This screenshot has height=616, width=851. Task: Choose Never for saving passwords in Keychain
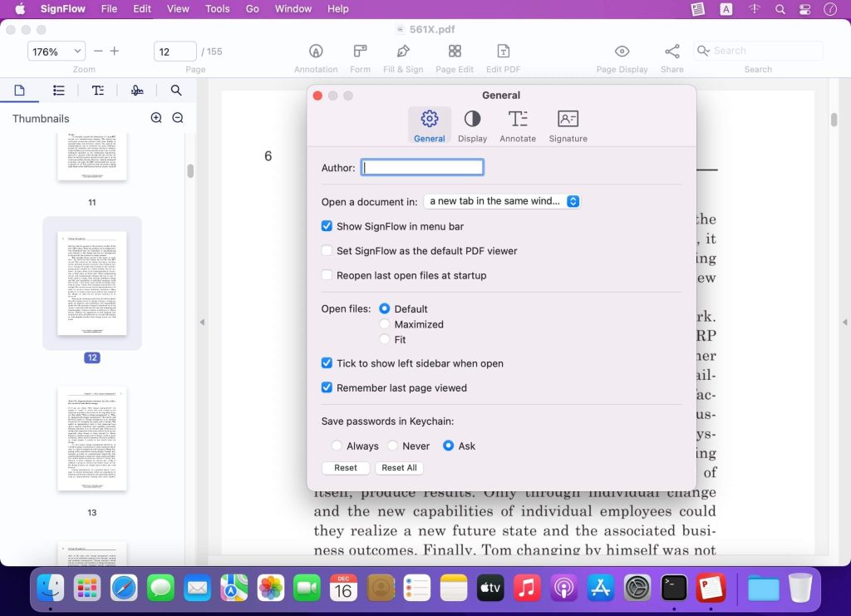(393, 446)
